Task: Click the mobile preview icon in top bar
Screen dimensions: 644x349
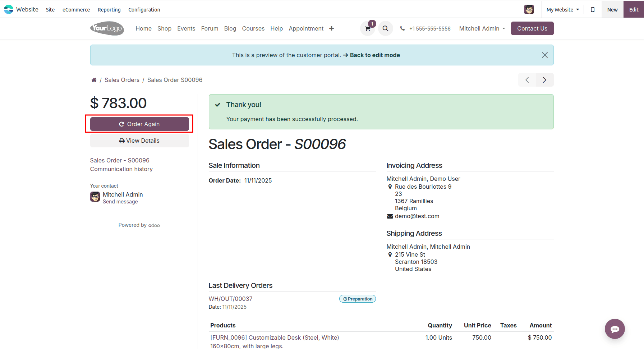Action: click(593, 9)
